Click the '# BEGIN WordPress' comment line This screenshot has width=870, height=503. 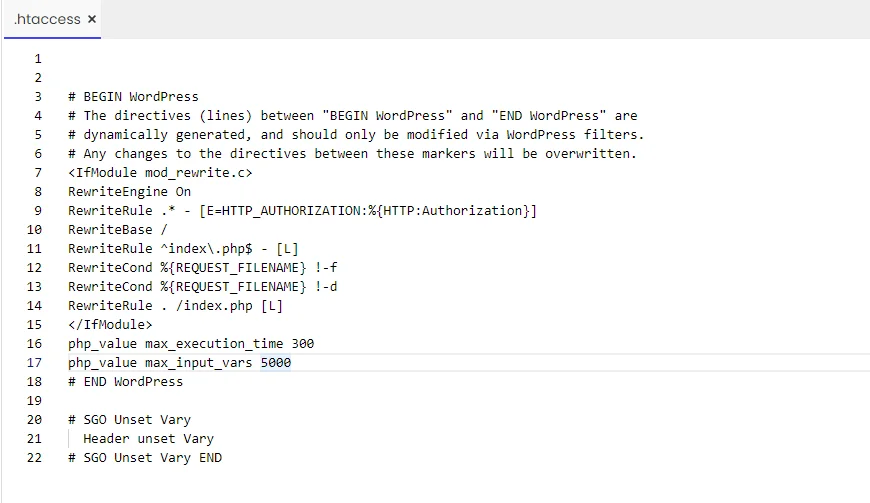pos(133,96)
